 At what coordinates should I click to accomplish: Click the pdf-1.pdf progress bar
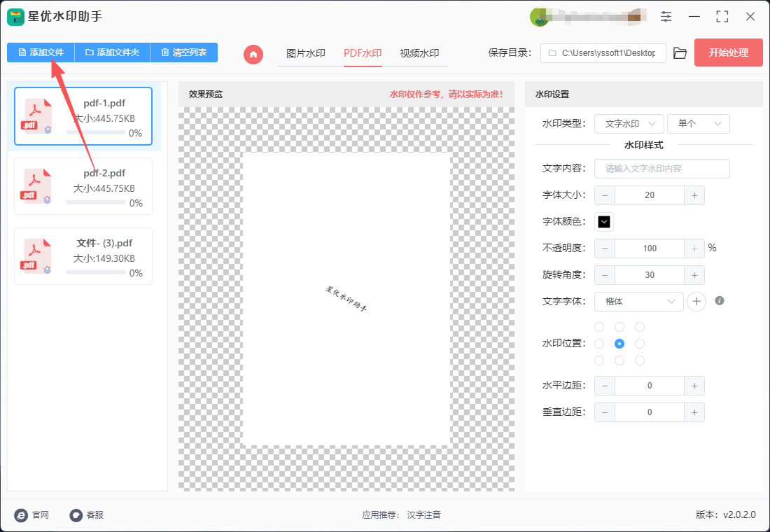tap(96, 132)
